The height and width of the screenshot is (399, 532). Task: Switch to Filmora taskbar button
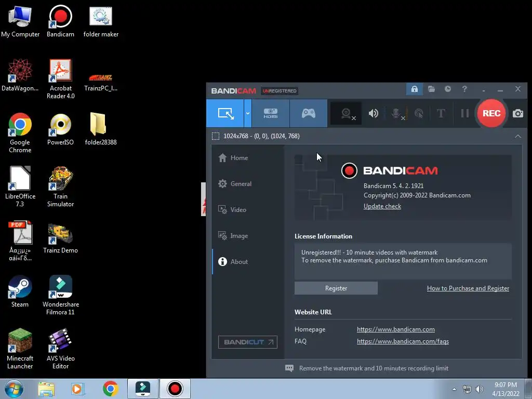(x=143, y=389)
